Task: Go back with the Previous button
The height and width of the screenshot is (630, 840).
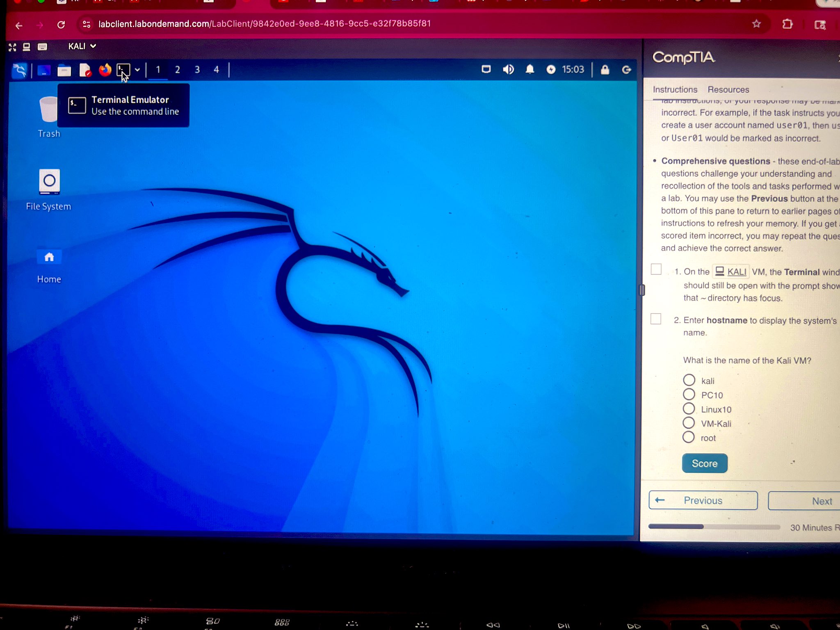Action: point(703,500)
